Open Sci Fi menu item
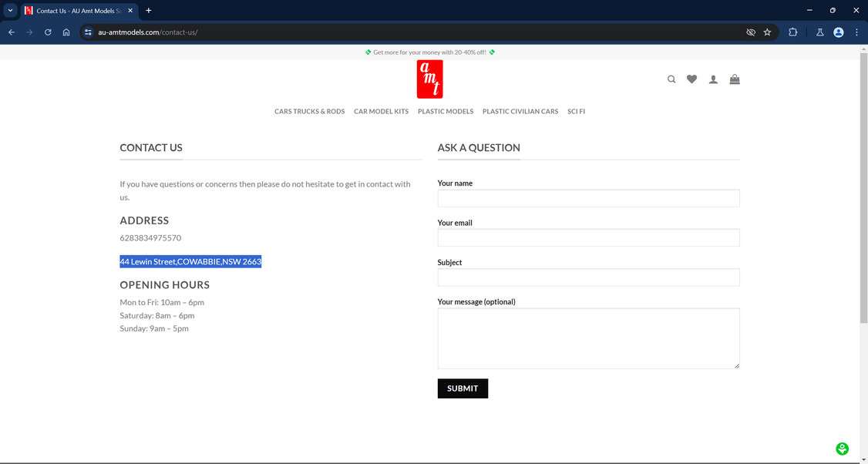868x464 pixels. (x=577, y=111)
